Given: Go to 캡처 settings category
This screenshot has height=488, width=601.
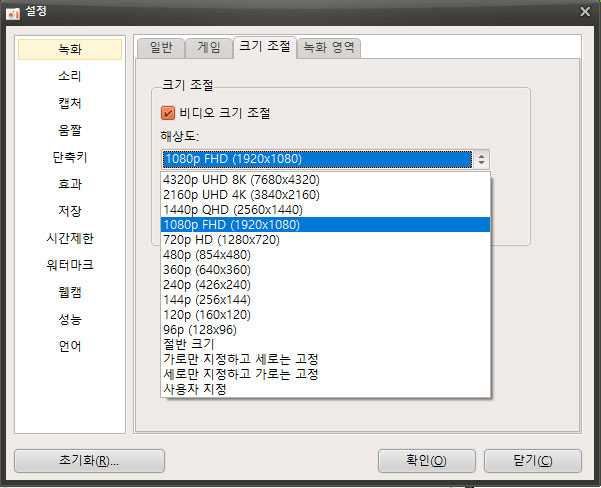Looking at the screenshot, I should click(x=70, y=103).
